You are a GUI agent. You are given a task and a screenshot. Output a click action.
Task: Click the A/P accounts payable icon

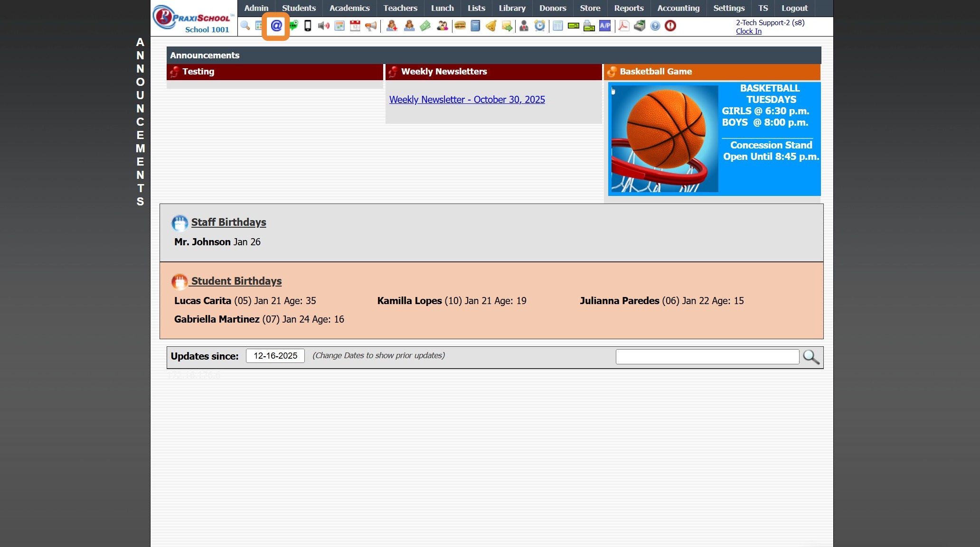[x=605, y=26]
